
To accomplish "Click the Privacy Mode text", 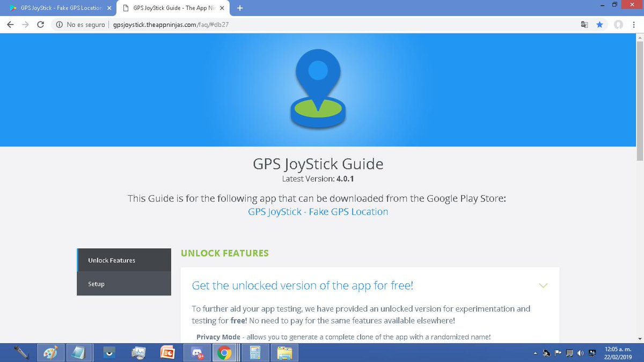I will point(218,337).
